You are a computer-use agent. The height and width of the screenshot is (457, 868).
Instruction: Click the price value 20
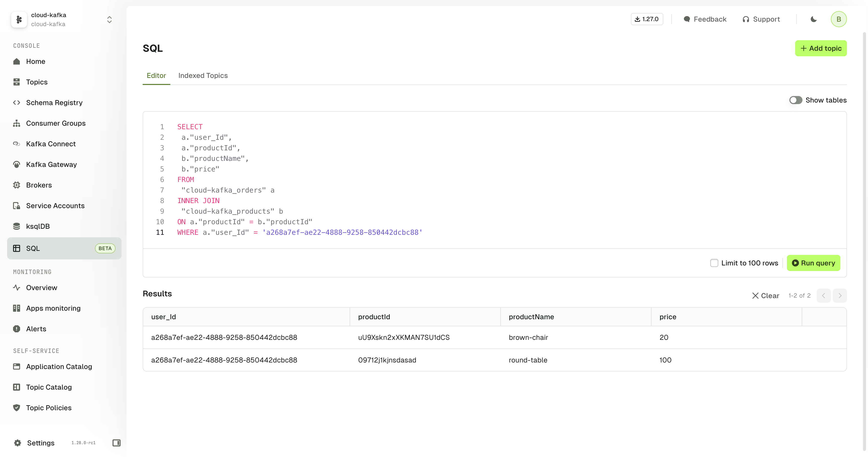pyautogui.click(x=664, y=337)
